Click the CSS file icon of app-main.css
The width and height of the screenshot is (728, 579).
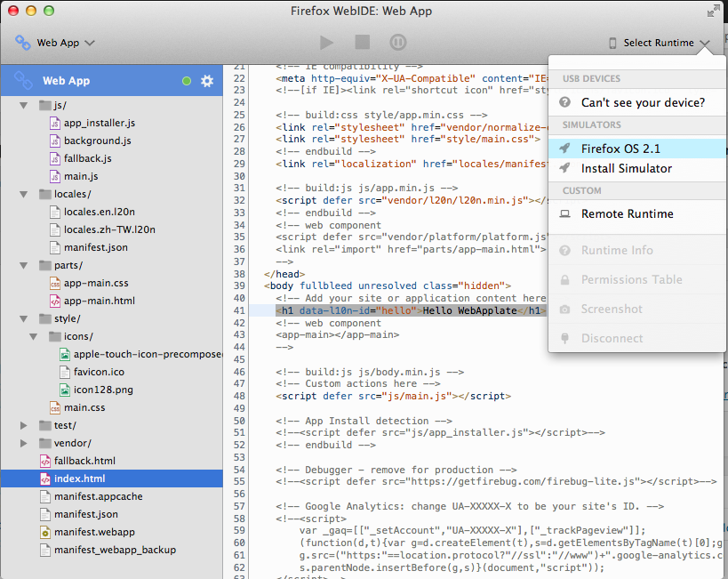coord(55,283)
